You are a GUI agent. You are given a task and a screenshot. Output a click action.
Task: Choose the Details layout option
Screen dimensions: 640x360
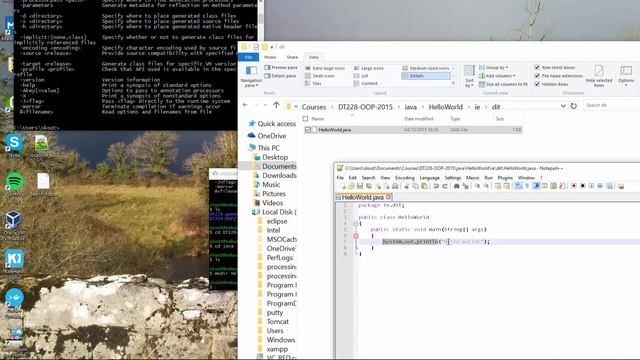coord(426,76)
